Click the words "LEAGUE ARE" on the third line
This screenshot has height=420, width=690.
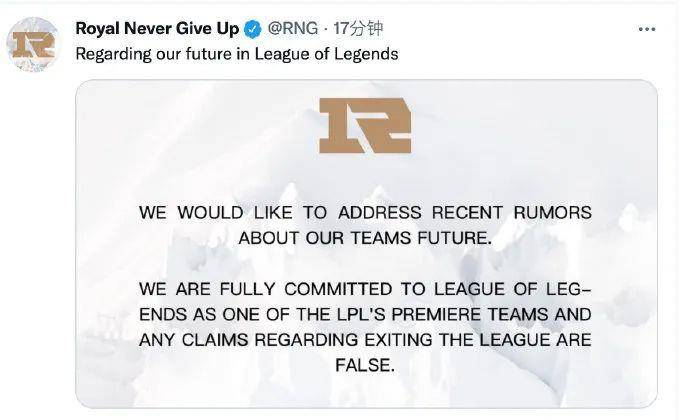coord(535,340)
